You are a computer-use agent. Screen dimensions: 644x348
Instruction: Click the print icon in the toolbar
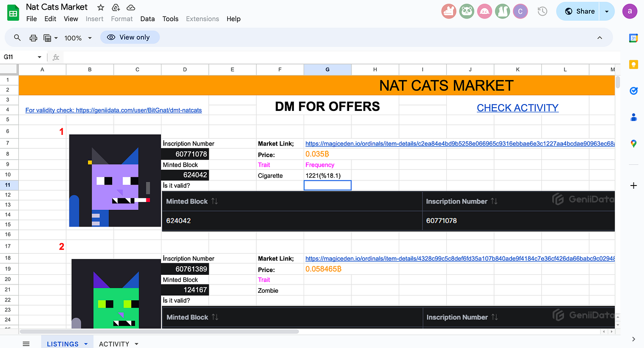pos(33,38)
